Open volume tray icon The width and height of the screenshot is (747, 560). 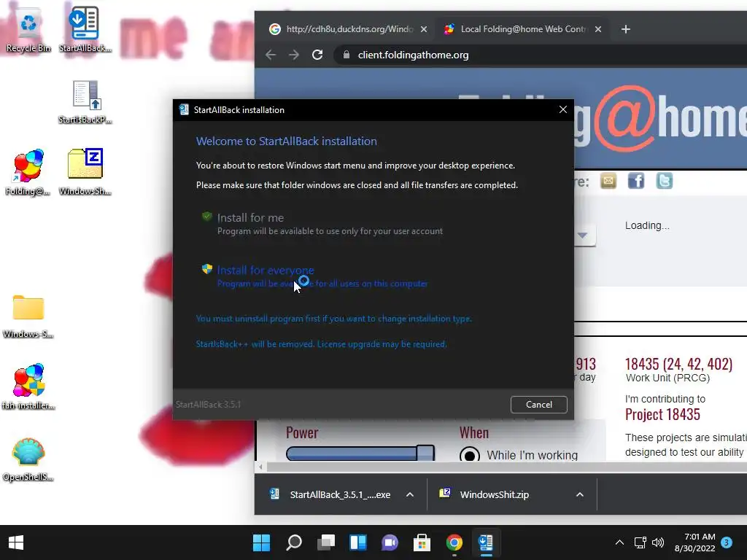pos(658,542)
